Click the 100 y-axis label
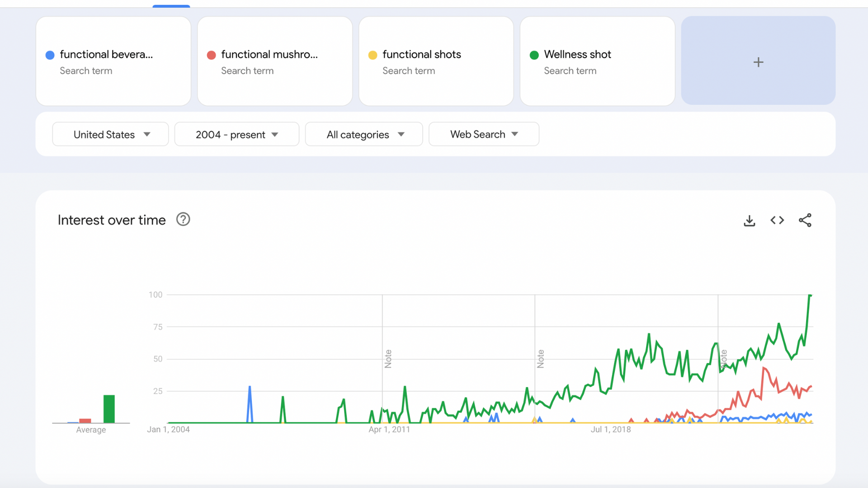This screenshot has width=868, height=488. pyautogui.click(x=156, y=295)
